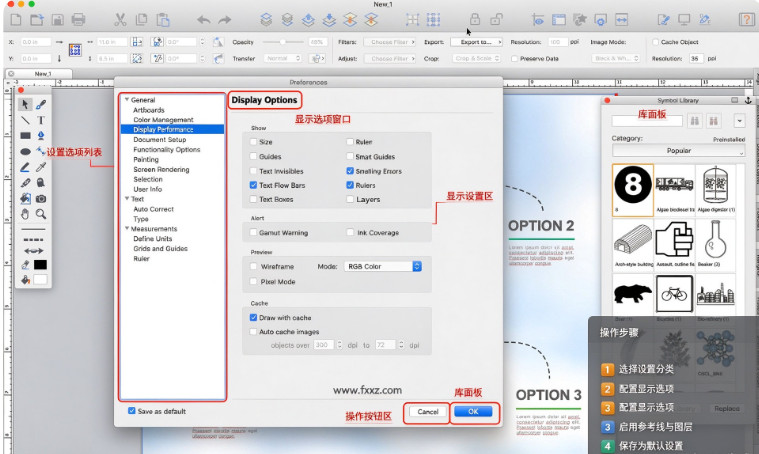
Task: Open the Filters Choose Filter dropdown
Action: (390, 42)
